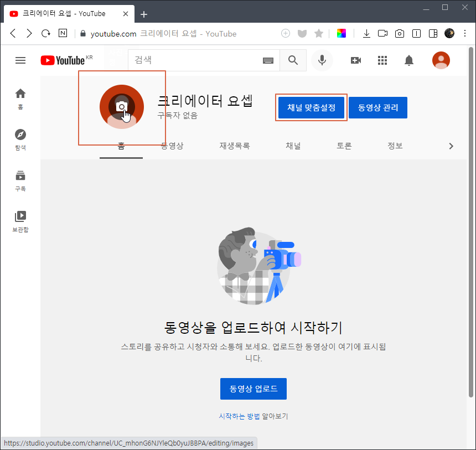Switch to the 채널 tab
The image size is (476, 450).
293,146
